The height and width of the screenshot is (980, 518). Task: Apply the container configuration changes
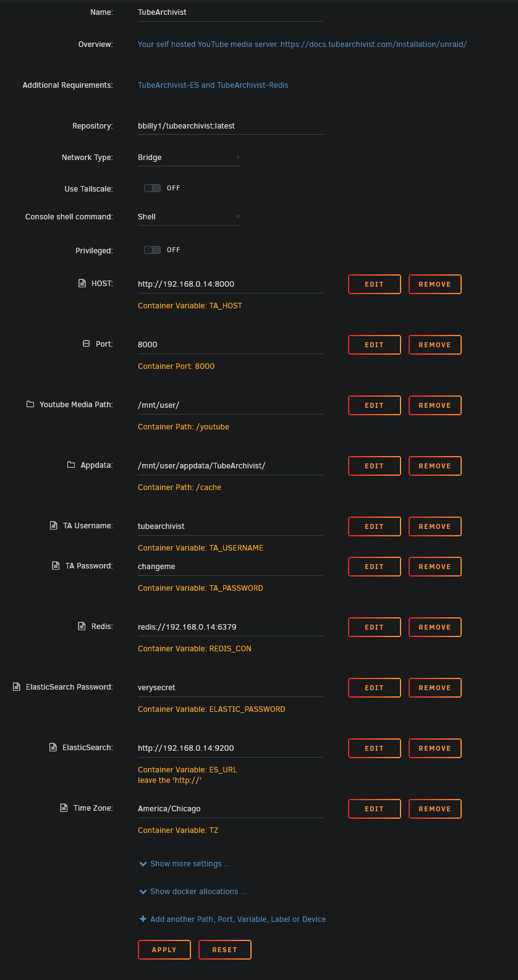[164, 950]
